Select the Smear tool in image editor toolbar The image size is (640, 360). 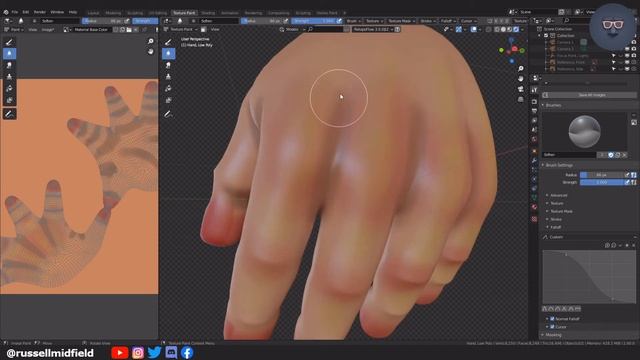[x=9, y=65]
